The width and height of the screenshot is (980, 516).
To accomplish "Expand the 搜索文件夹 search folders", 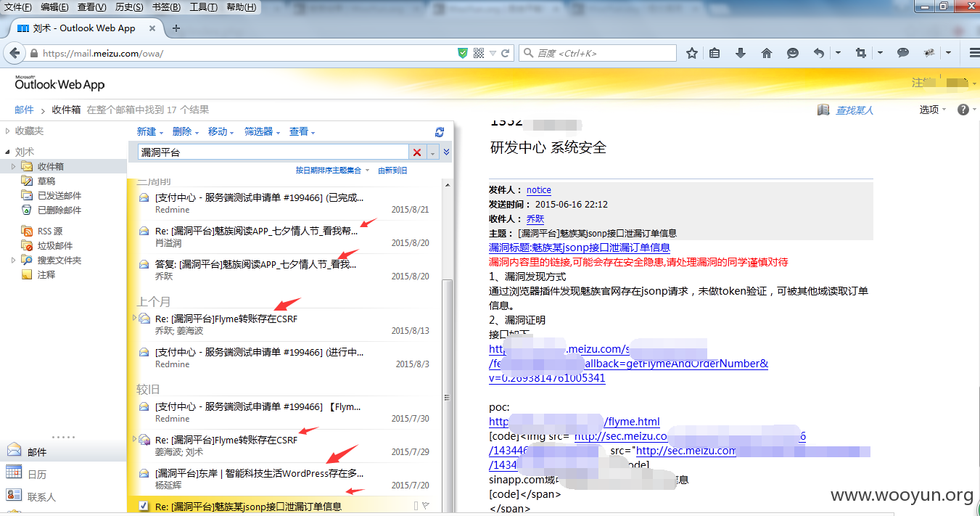I will point(13,260).
